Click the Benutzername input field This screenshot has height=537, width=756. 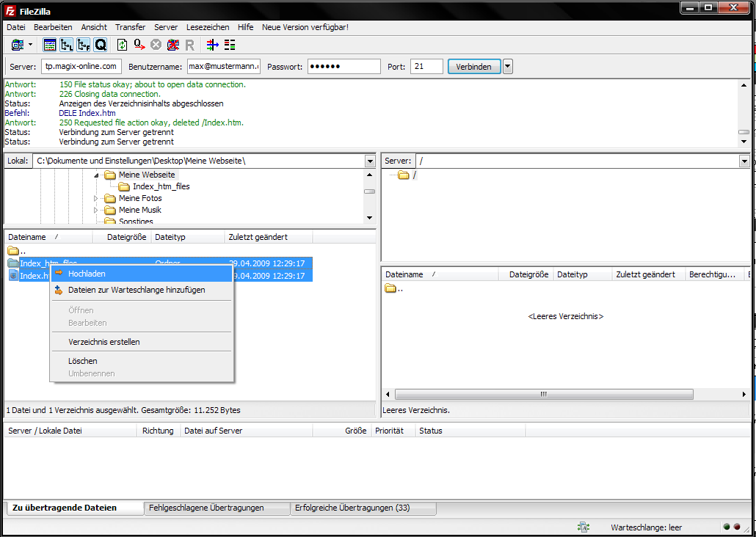click(x=224, y=67)
